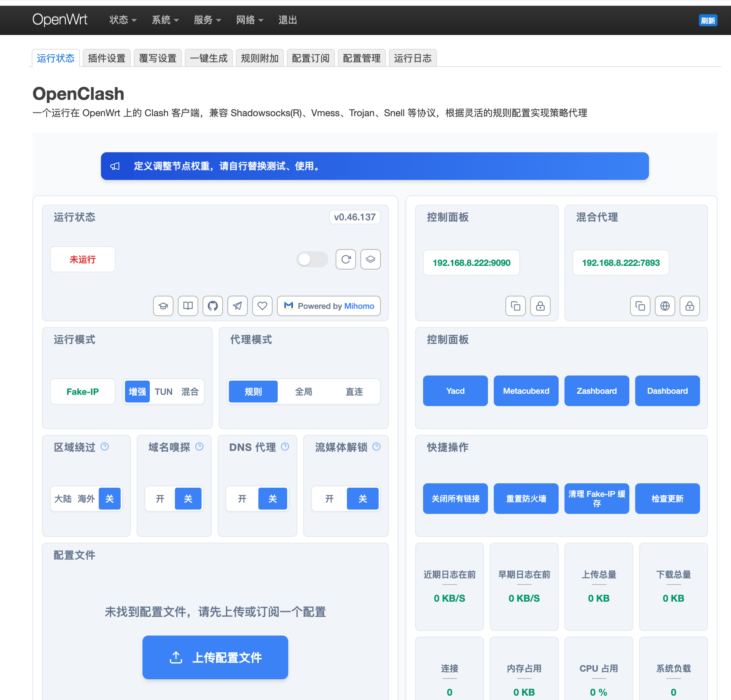Expand the 系统 menu
The width and height of the screenshot is (731, 700).
coord(165,20)
